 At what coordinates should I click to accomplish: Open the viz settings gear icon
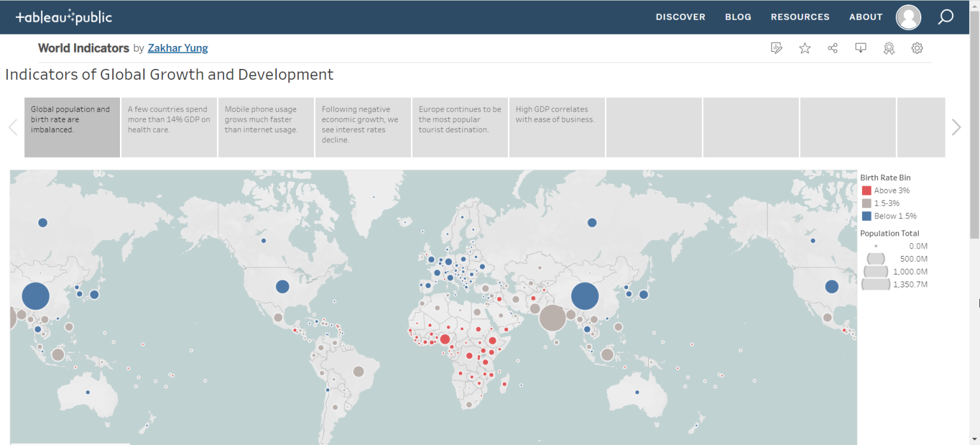pyautogui.click(x=917, y=48)
